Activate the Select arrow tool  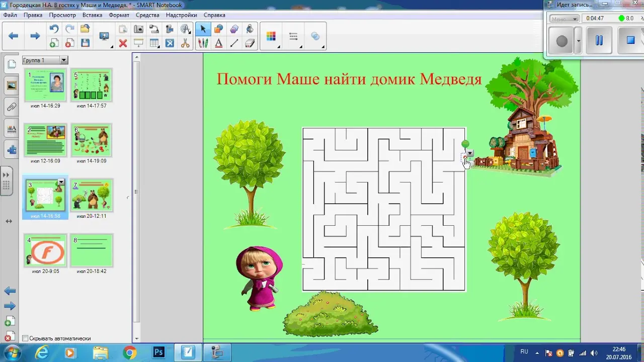click(x=203, y=29)
